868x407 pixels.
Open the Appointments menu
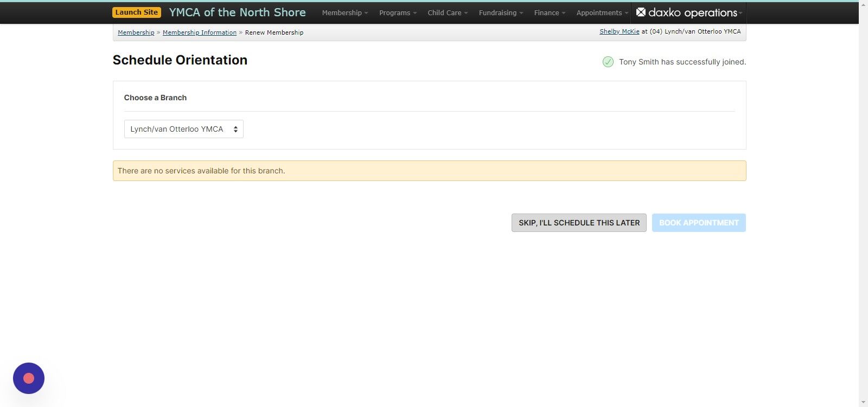click(602, 12)
